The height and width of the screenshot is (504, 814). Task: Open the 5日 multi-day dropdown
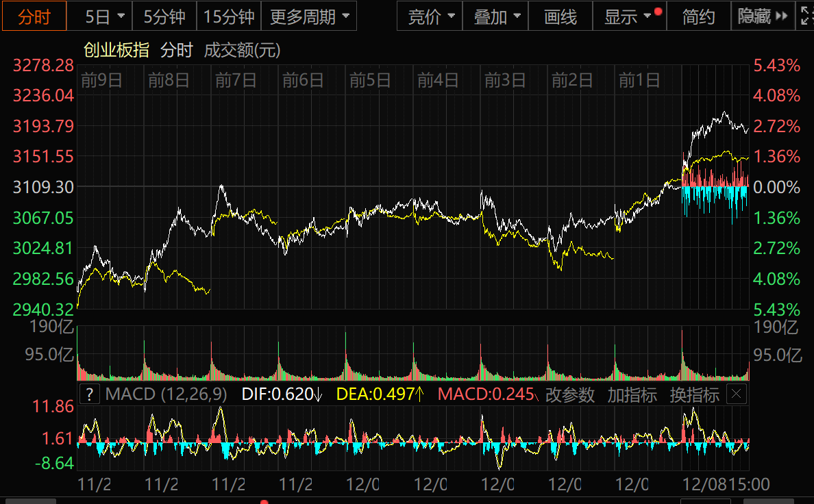click(105, 16)
